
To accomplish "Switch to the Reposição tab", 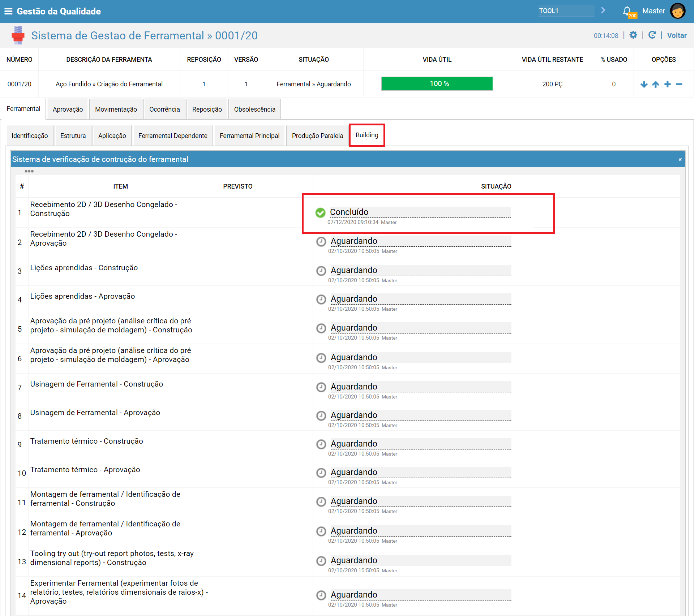I will [x=207, y=109].
